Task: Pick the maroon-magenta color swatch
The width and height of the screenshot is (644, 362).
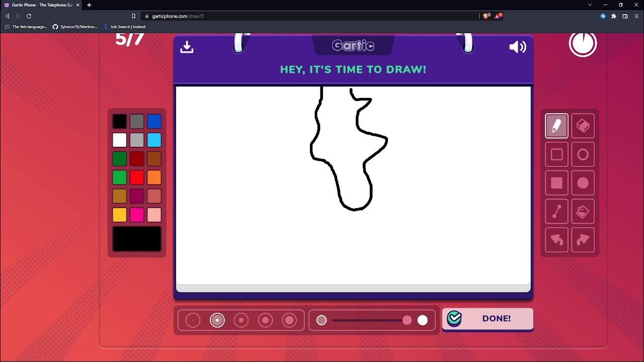Action: [x=137, y=196]
